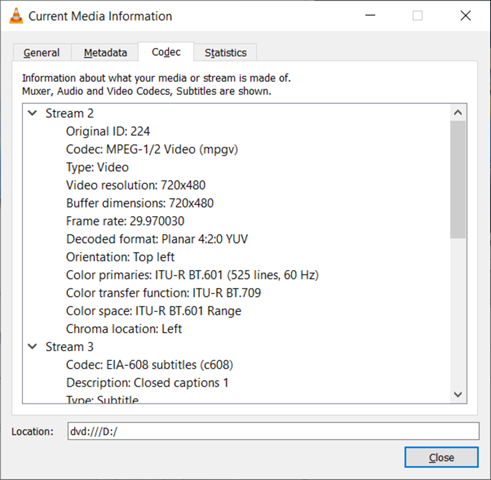The height and width of the screenshot is (480, 491).
Task: Close the dialog with the X button
Action: click(466, 16)
